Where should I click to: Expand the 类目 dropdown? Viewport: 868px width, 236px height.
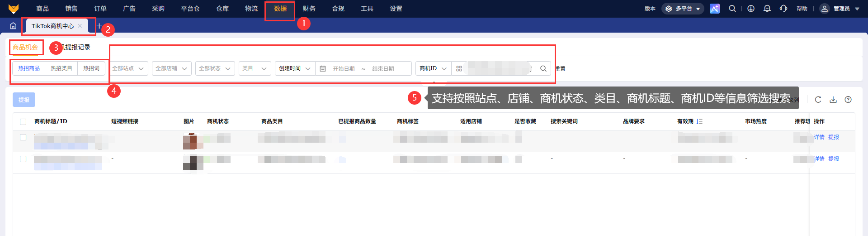click(x=255, y=68)
